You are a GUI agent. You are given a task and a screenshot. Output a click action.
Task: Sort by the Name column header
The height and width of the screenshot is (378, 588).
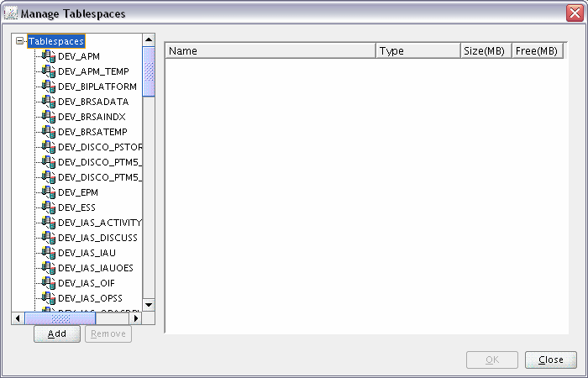pos(270,50)
